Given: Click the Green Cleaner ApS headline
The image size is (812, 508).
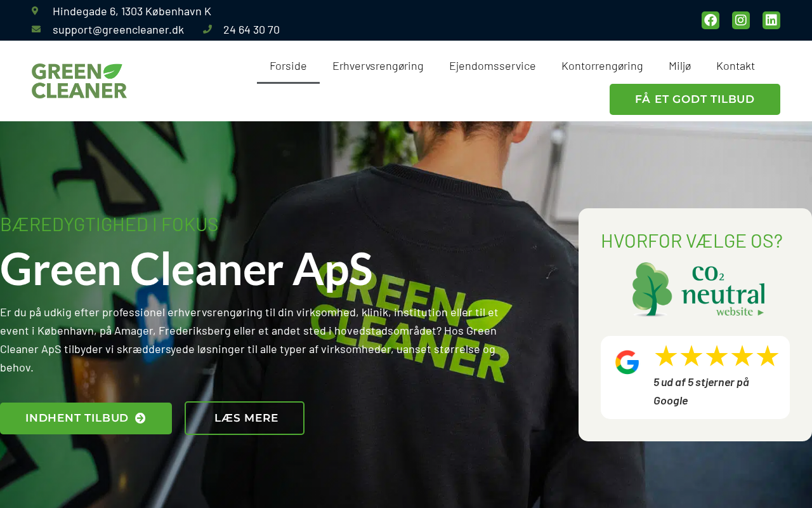Looking at the screenshot, I should [x=186, y=269].
